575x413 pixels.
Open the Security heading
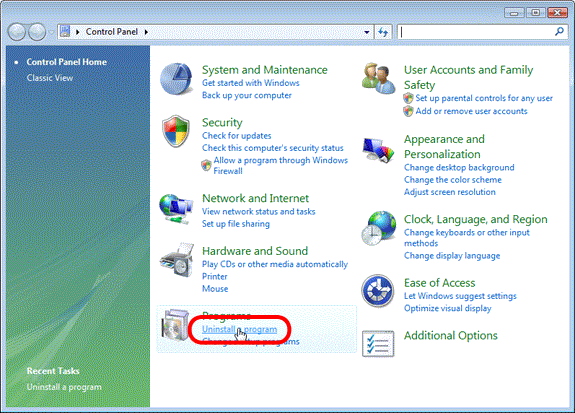222,123
